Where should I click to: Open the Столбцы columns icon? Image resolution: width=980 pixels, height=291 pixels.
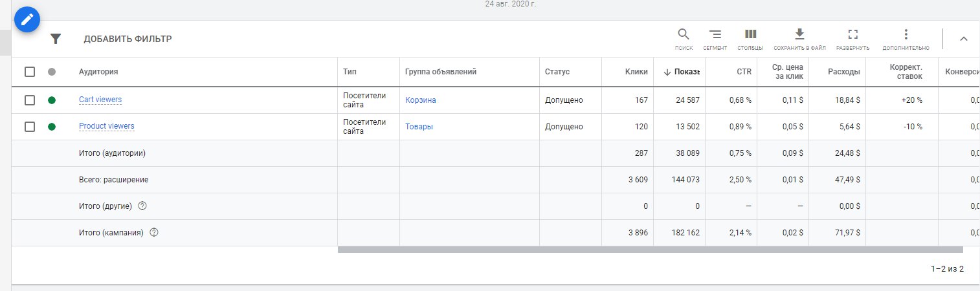(x=750, y=35)
